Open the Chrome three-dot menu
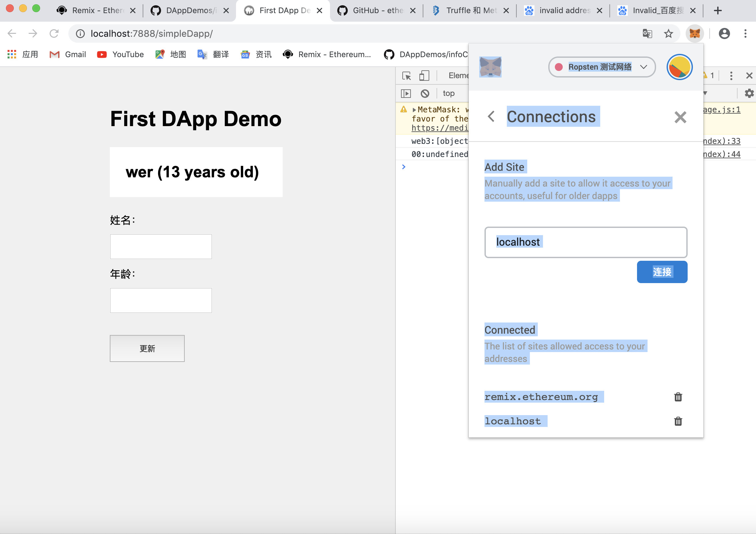 coord(745,33)
